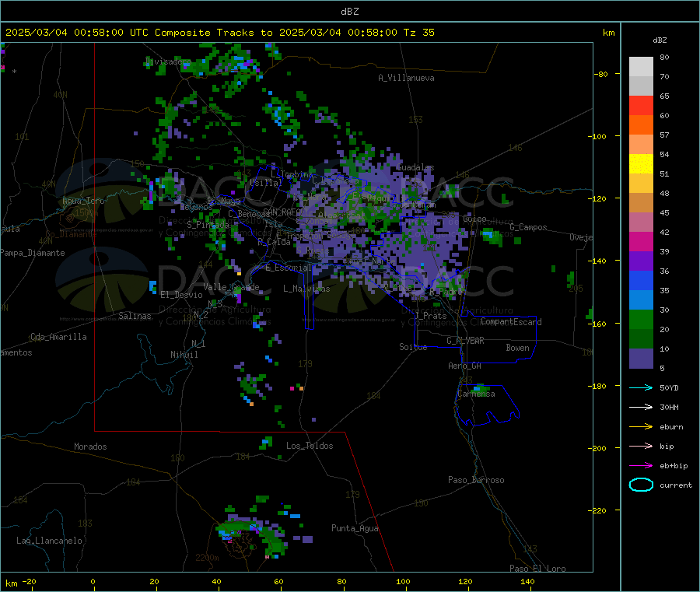700x592 pixels.
Task: Click the Soitue map label
Action: click(413, 347)
